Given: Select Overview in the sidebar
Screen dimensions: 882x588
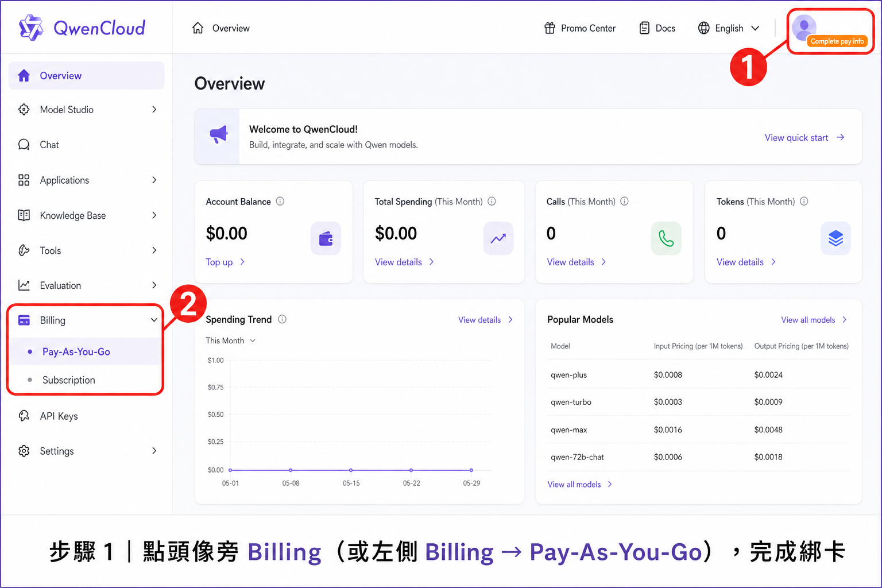Looking at the screenshot, I should [x=86, y=75].
